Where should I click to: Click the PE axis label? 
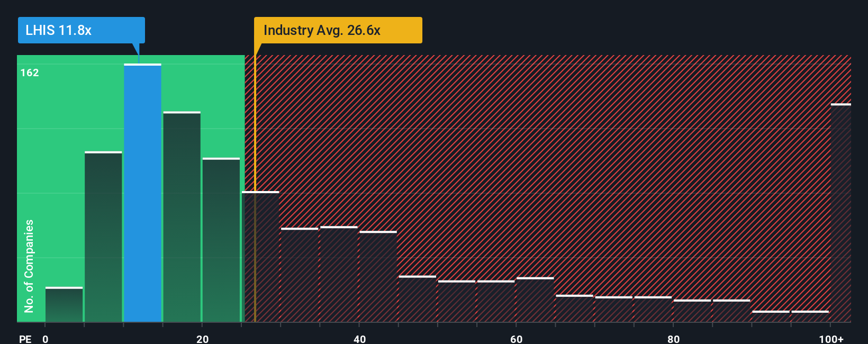pyautogui.click(x=25, y=339)
